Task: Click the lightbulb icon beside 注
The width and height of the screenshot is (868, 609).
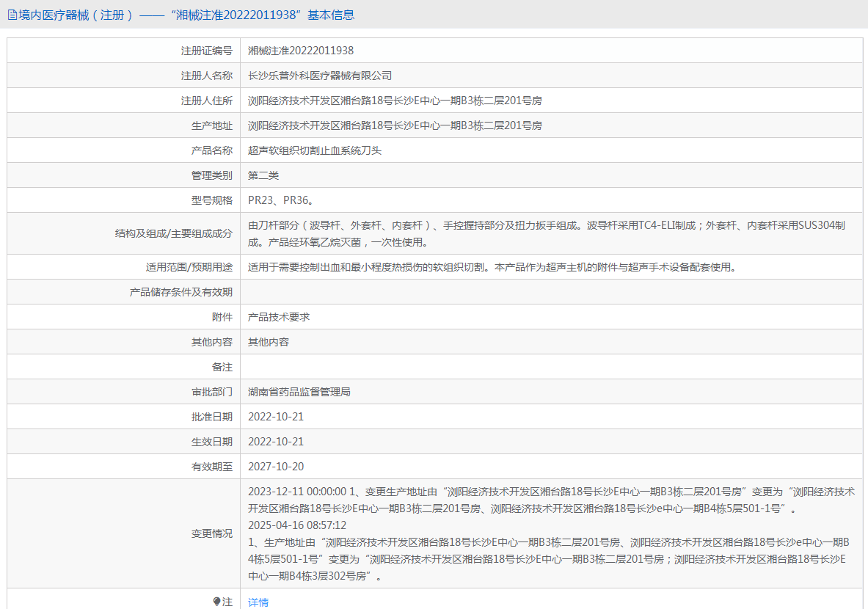Action: pyautogui.click(x=217, y=602)
